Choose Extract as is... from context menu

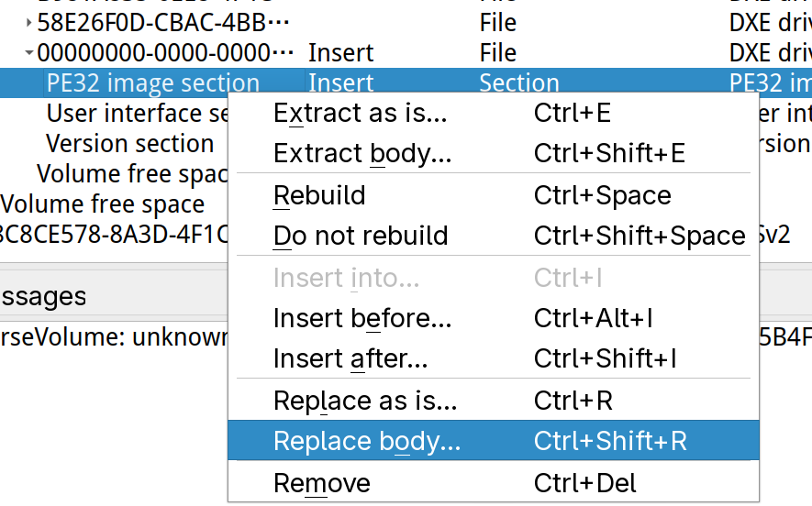tap(493, 113)
